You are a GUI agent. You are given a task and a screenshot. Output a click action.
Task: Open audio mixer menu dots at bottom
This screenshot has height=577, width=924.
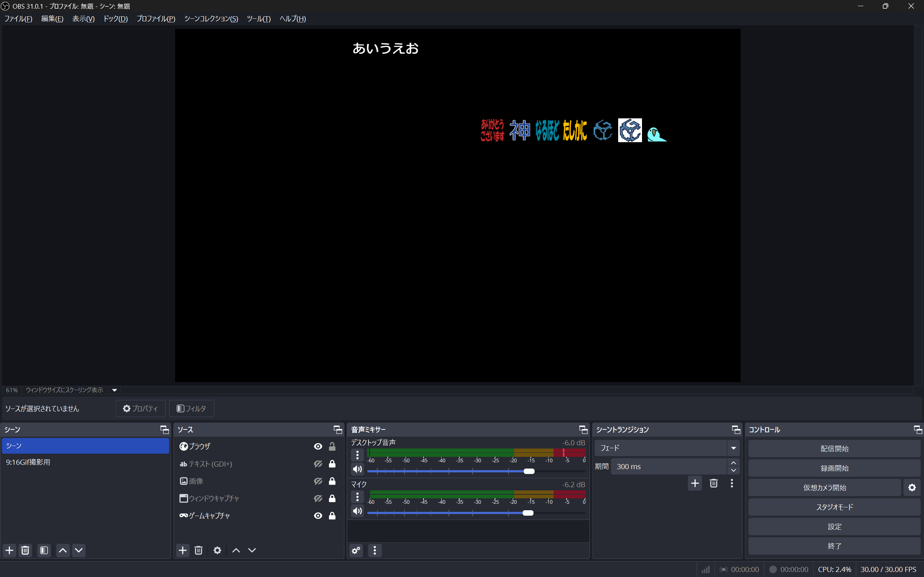pyautogui.click(x=374, y=550)
